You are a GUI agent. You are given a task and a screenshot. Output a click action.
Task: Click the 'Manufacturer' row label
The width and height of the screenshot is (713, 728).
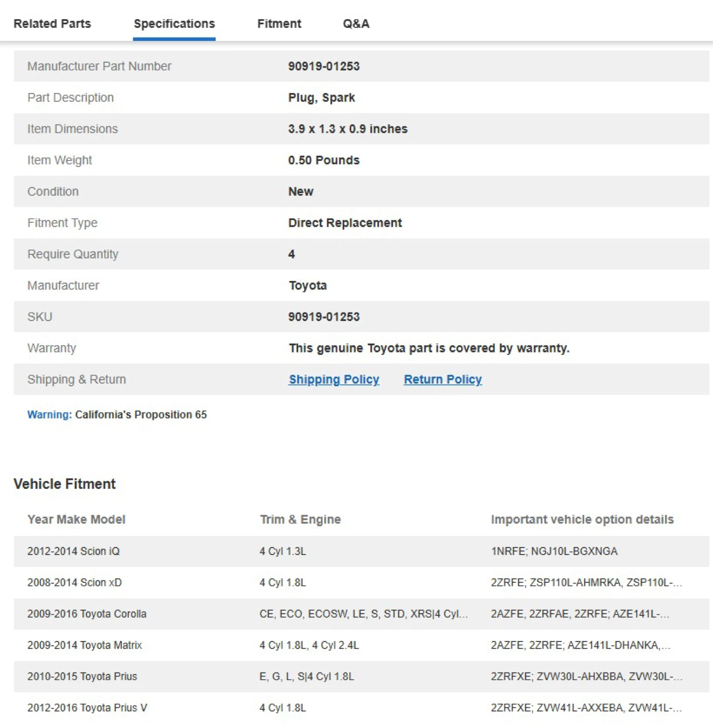click(x=63, y=286)
